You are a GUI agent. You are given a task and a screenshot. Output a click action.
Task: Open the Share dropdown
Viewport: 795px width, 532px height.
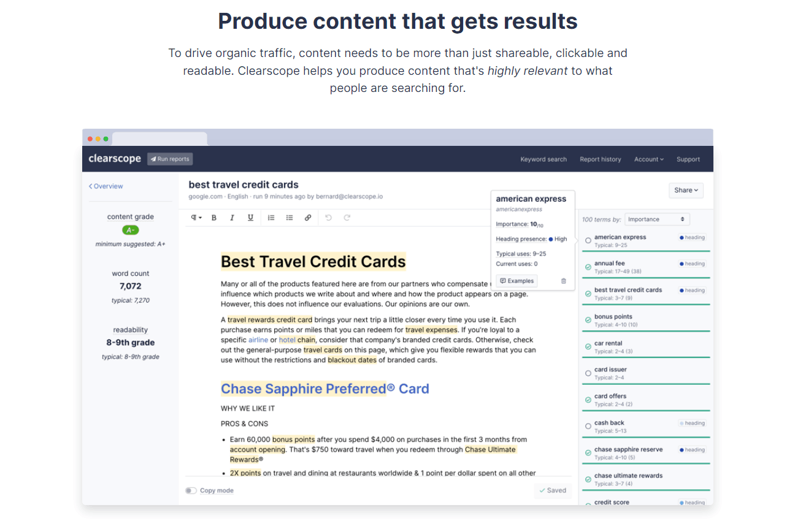pos(686,190)
